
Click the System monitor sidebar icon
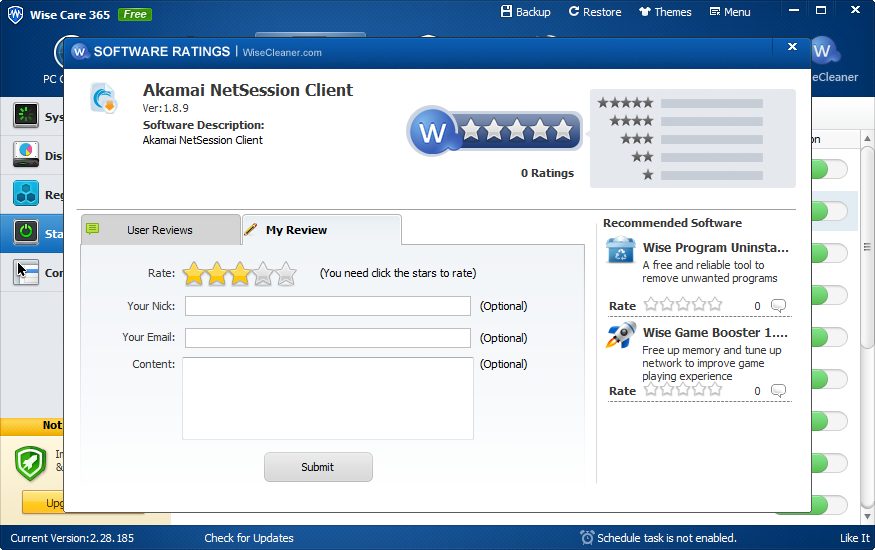tap(26, 115)
